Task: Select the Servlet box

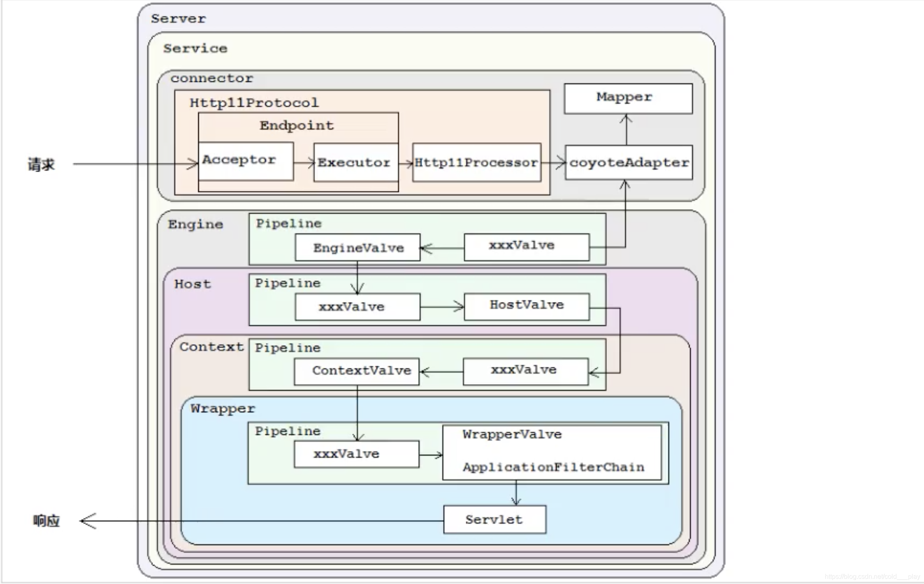Action: tap(495, 520)
